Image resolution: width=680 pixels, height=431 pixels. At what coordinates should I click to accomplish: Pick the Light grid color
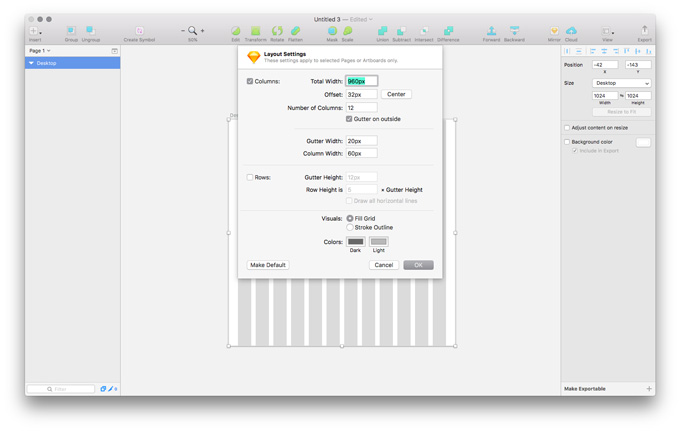(x=379, y=242)
